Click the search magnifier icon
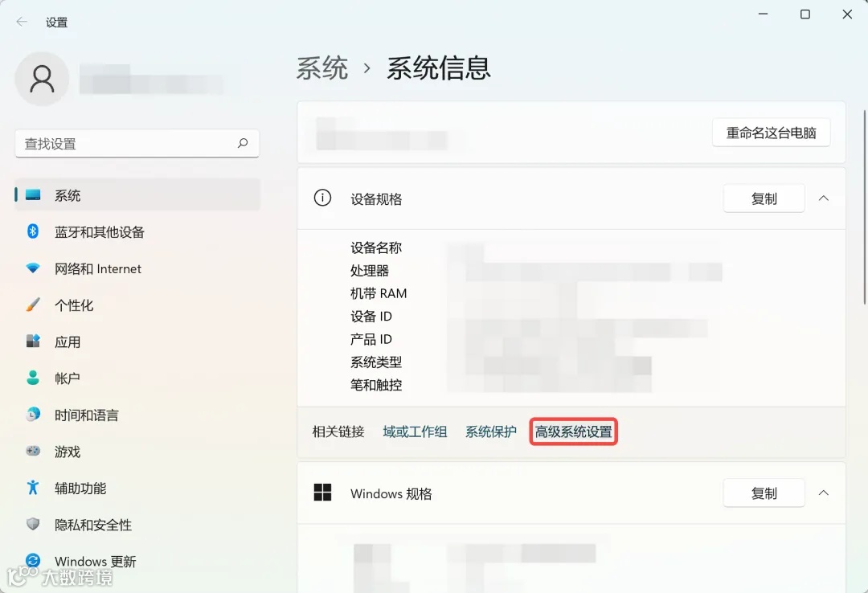This screenshot has height=593, width=868. pos(243,143)
